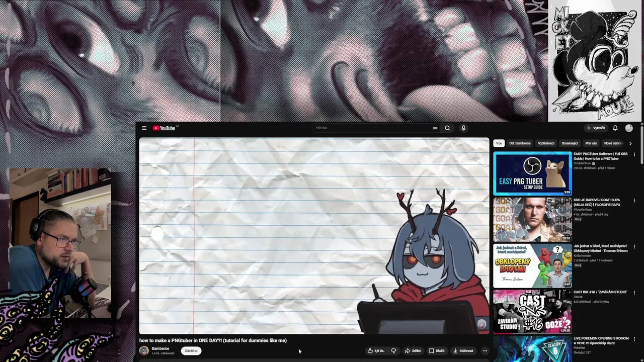Open the notifications bell
The height and width of the screenshot is (362, 644).
615,128
